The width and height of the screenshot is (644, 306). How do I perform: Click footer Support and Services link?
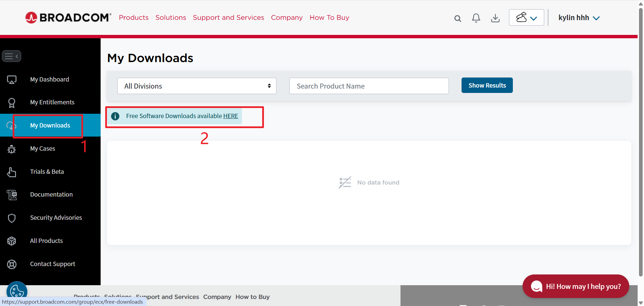point(167,297)
